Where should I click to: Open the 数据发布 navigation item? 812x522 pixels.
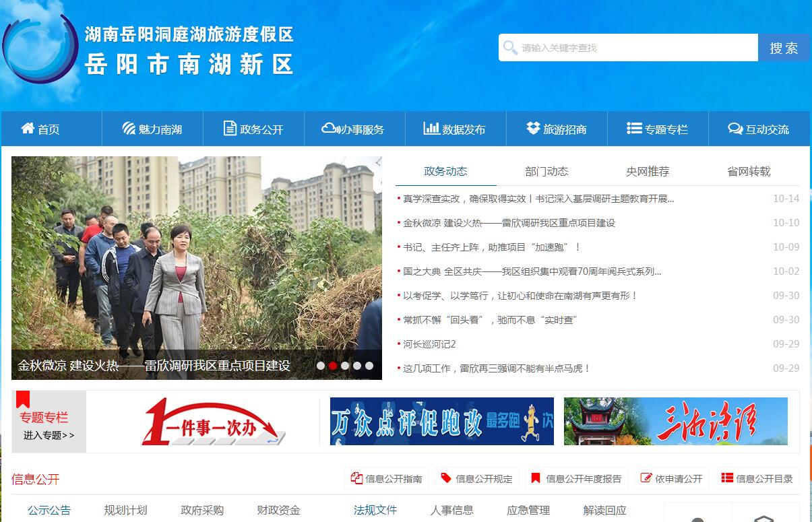pyautogui.click(x=456, y=129)
